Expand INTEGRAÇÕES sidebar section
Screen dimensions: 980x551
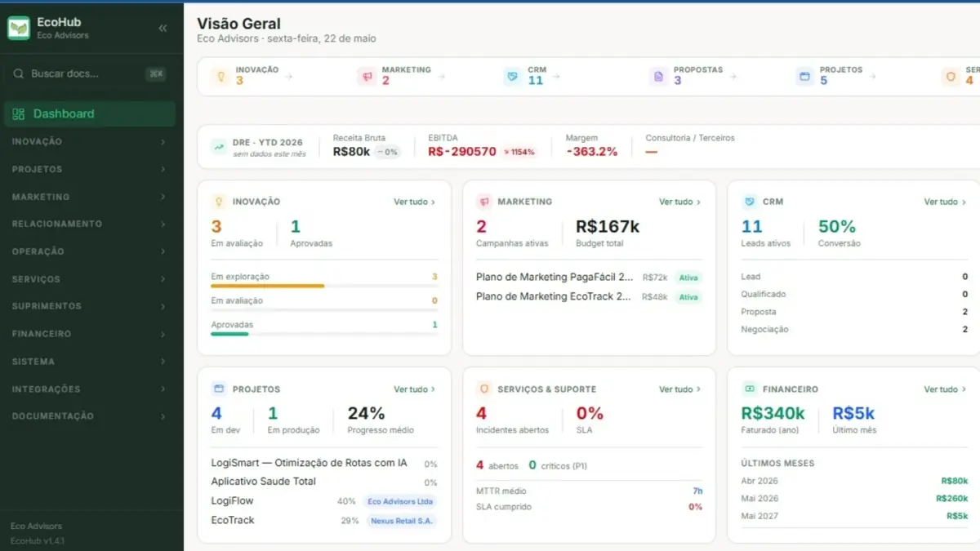88,389
